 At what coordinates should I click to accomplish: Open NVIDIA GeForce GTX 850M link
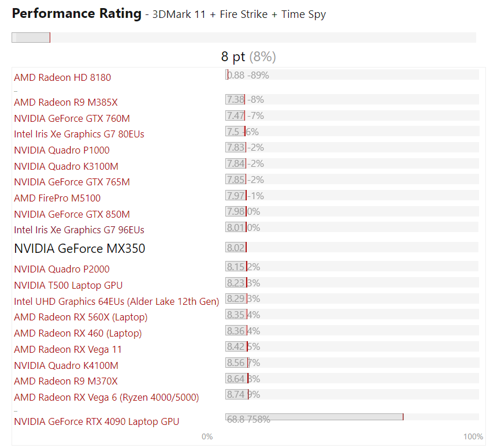coord(72,214)
